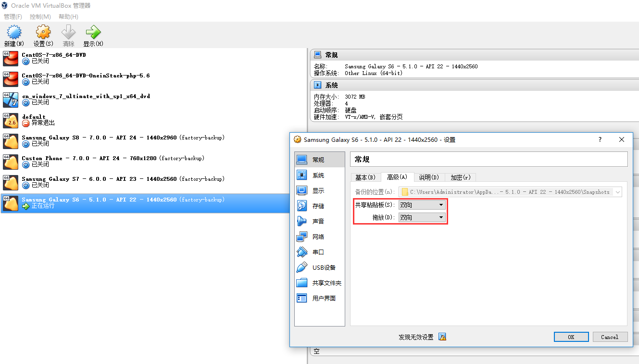
Task: Select the CentOS-7-x86_64-DVD-OneinStack-php-5.6 machine
Action: (x=154, y=79)
